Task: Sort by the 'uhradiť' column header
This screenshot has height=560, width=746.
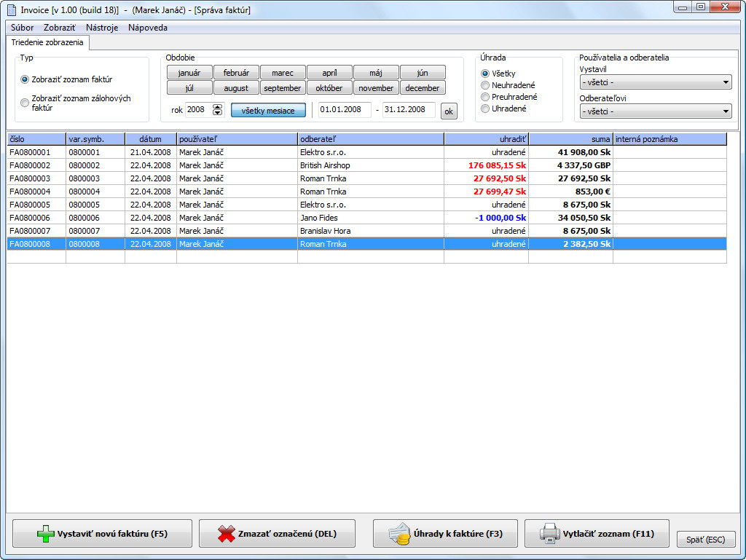Action: point(486,139)
